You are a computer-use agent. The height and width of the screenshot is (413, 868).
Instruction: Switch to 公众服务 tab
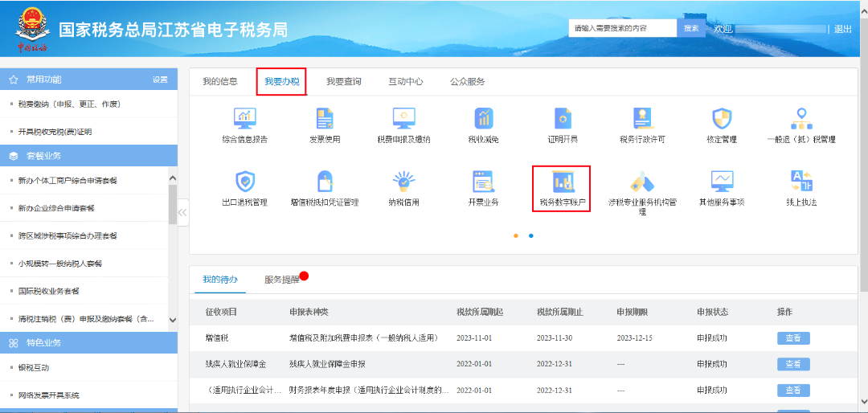click(468, 81)
